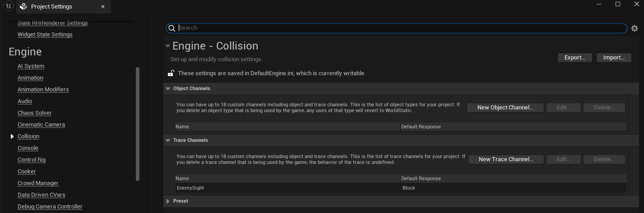The width and height of the screenshot is (644, 213).
Task: Focus the settings Search field
Action: tap(402, 28)
